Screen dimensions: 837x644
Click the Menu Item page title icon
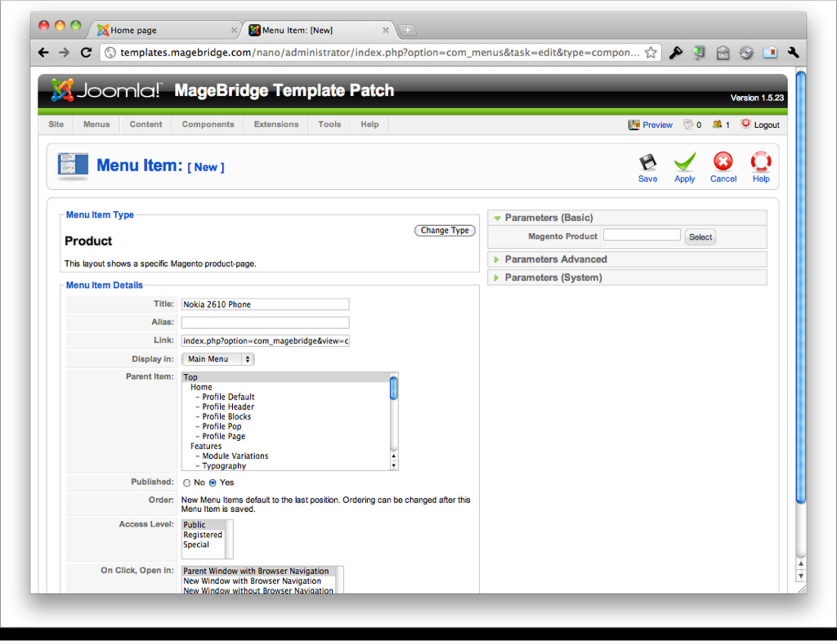coord(73,165)
